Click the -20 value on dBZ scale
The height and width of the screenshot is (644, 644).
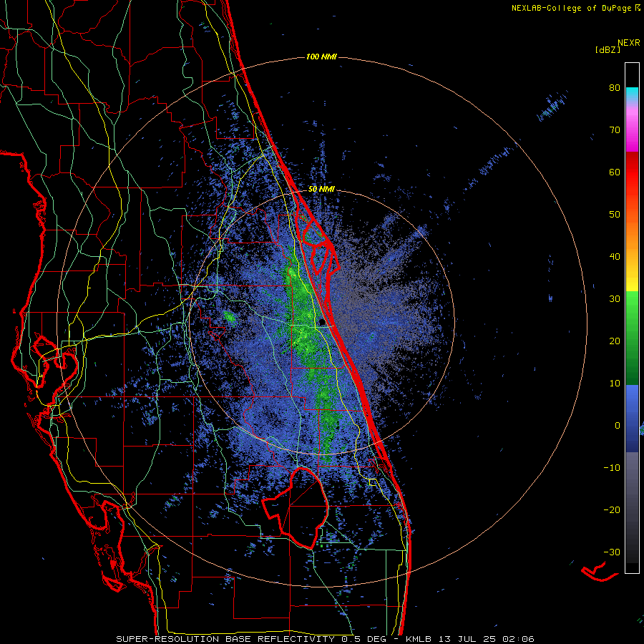[x=612, y=509]
